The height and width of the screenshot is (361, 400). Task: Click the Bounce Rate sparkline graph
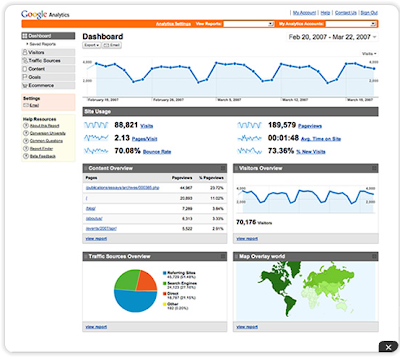(96, 151)
